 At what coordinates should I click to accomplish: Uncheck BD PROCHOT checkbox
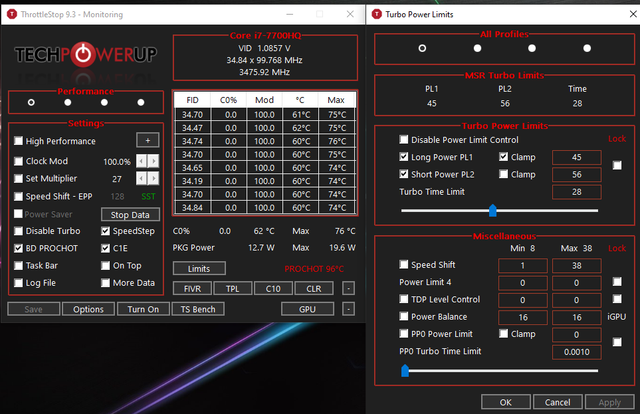click(18, 248)
